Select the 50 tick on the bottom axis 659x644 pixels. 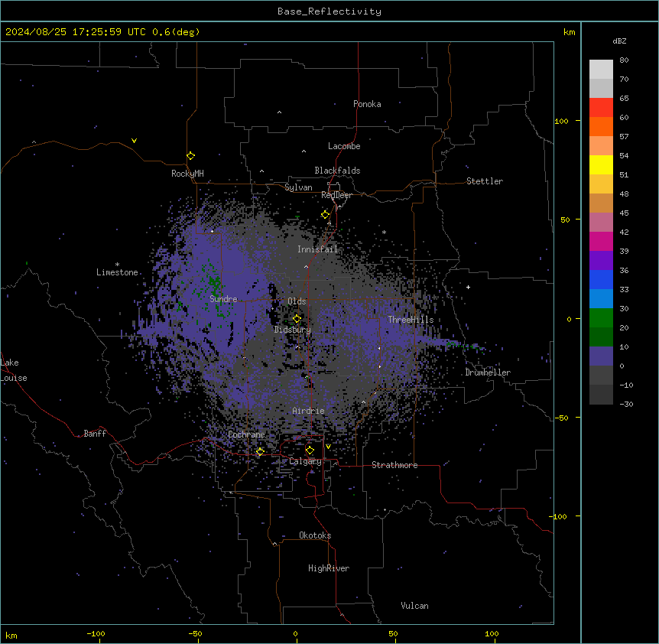(x=393, y=633)
